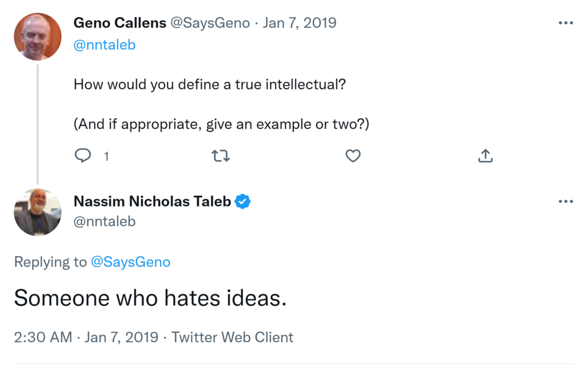
Task: Click the Jan 7, 2019 date on Geno's tweet
Action: (300, 23)
